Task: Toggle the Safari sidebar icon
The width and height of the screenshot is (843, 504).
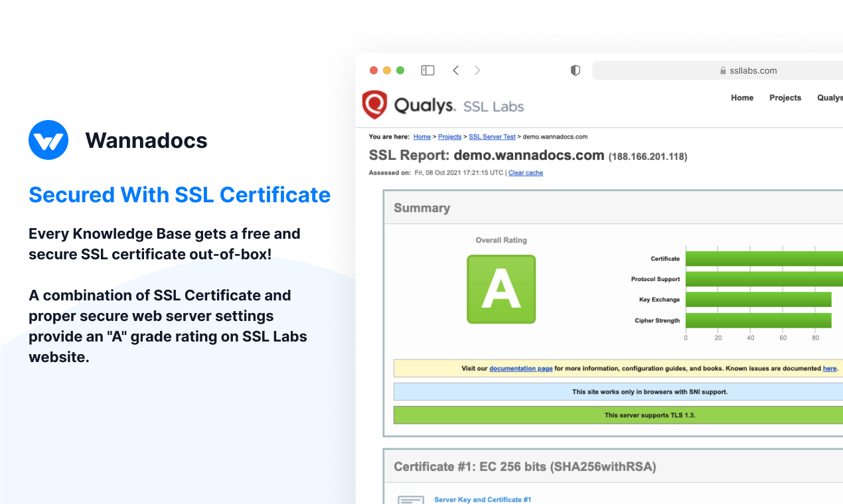Action: tap(428, 70)
